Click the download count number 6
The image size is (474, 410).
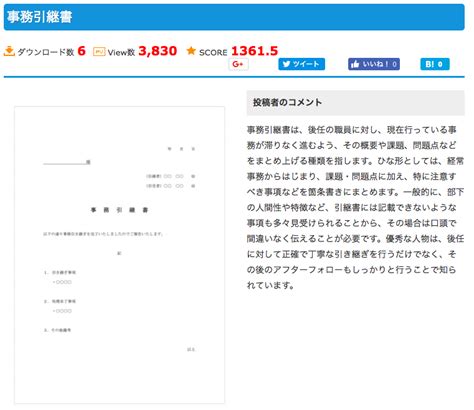81,51
